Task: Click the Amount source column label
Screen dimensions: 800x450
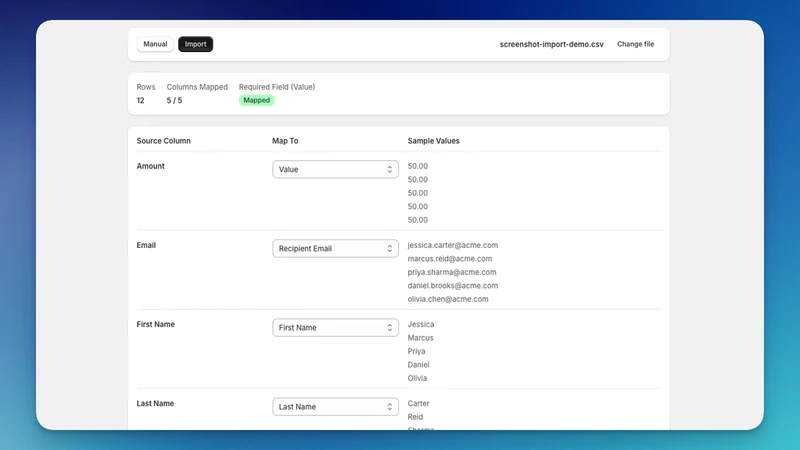Action: tap(151, 166)
